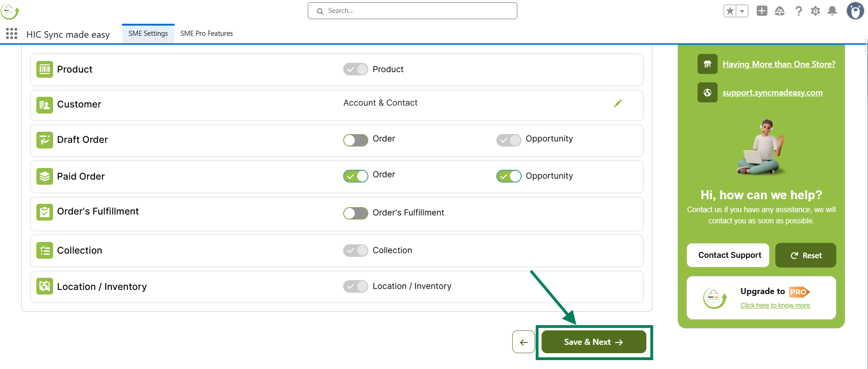Click the Save & Next button
The width and height of the screenshot is (868, 369).
click(593, 342)
